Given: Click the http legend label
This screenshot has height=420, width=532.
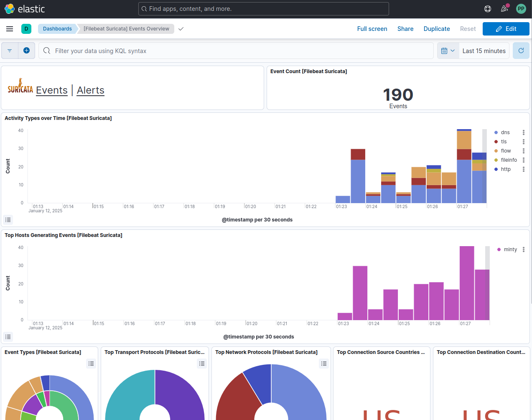Looking at the screenshot, I should tap(506, 169).
